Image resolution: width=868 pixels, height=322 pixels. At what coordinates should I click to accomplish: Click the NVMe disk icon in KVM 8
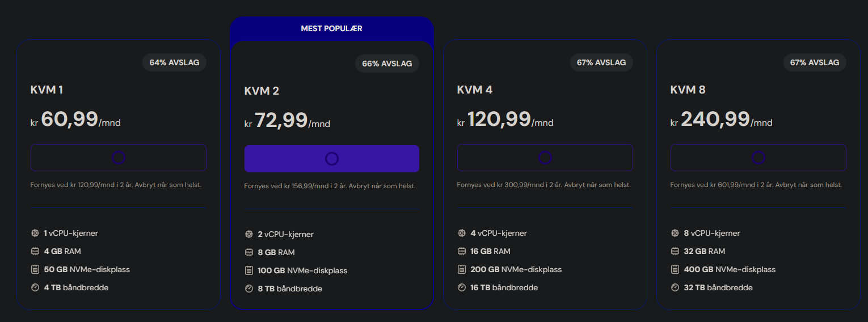pos(675,269)
